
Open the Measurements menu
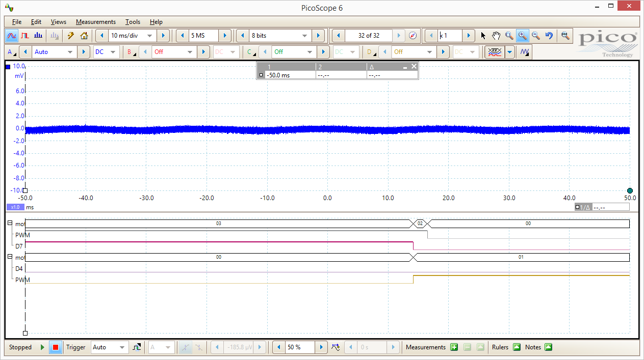tap(96, 22)
